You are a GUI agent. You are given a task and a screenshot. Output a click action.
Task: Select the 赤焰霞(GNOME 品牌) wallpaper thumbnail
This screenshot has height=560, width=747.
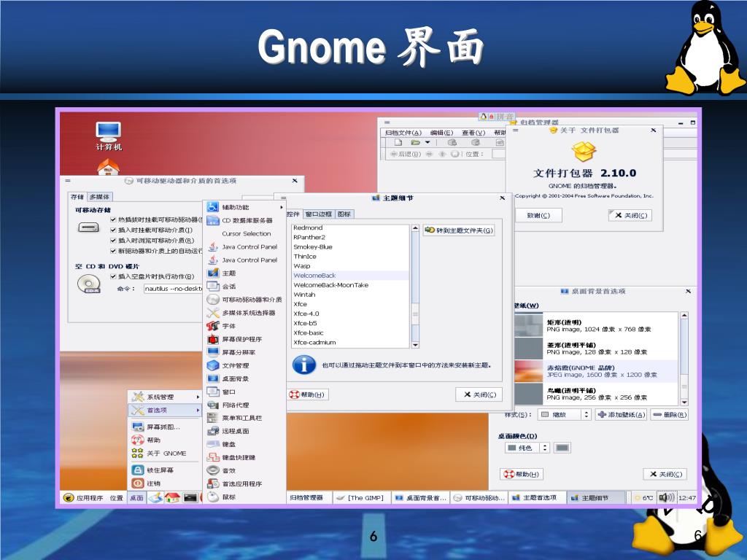click(529, 371)
